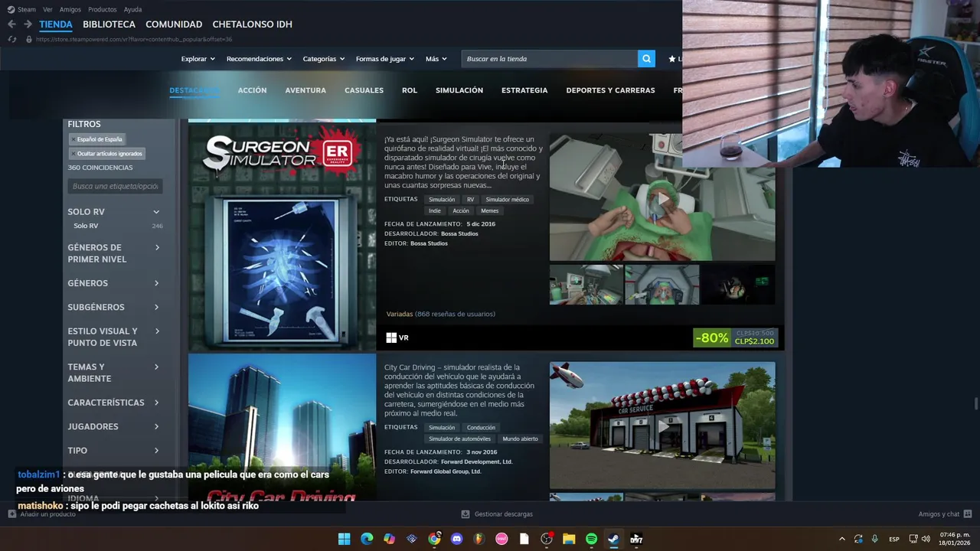The height and width of the screenshot is (551, 980).
Task: Expand the TIPO filter section
Action: (156, 450)
